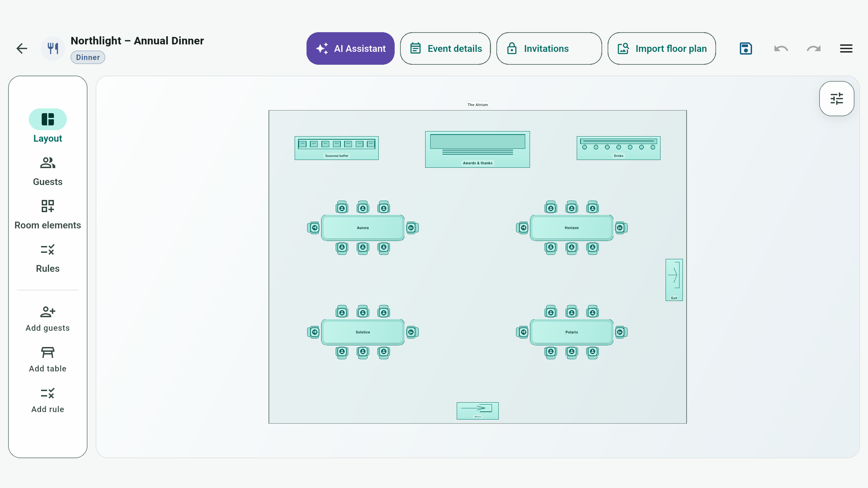Open canvas settings sliders icon

(x=836, y=99)
